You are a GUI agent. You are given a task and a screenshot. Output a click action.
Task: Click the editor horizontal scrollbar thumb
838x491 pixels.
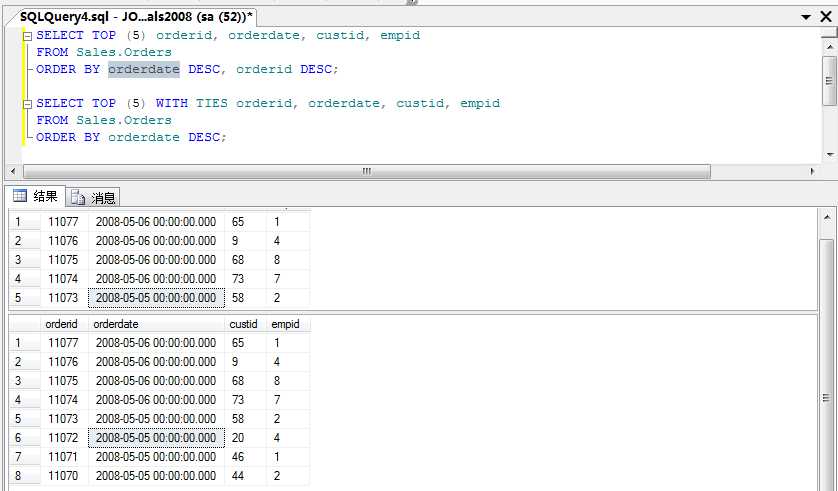367,172
